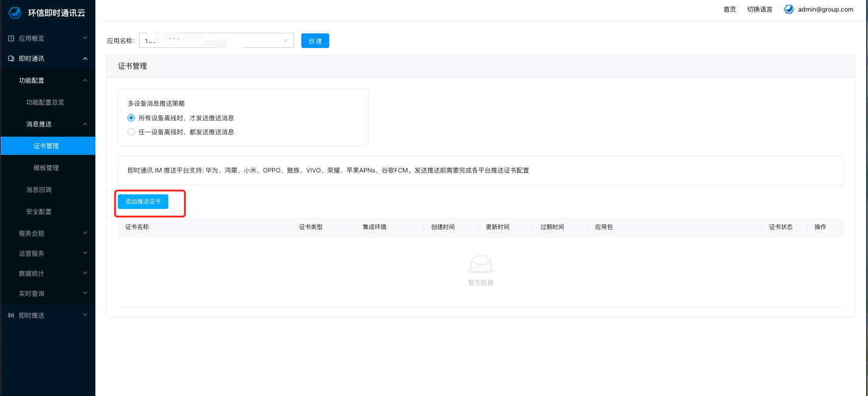Click the 应用概览 sidebar icon

pos(11,38)
